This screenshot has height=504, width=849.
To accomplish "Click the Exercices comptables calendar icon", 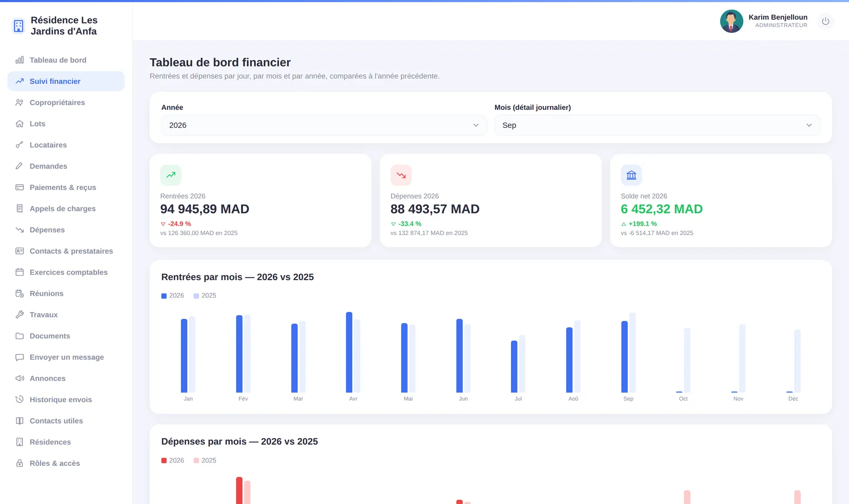I will click(20, 272).
